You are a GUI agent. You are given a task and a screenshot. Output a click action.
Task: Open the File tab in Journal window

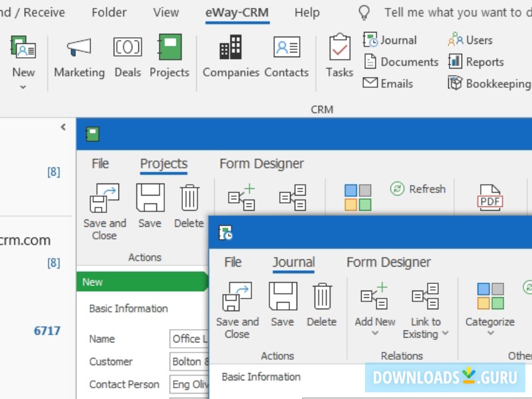(233, 262)
